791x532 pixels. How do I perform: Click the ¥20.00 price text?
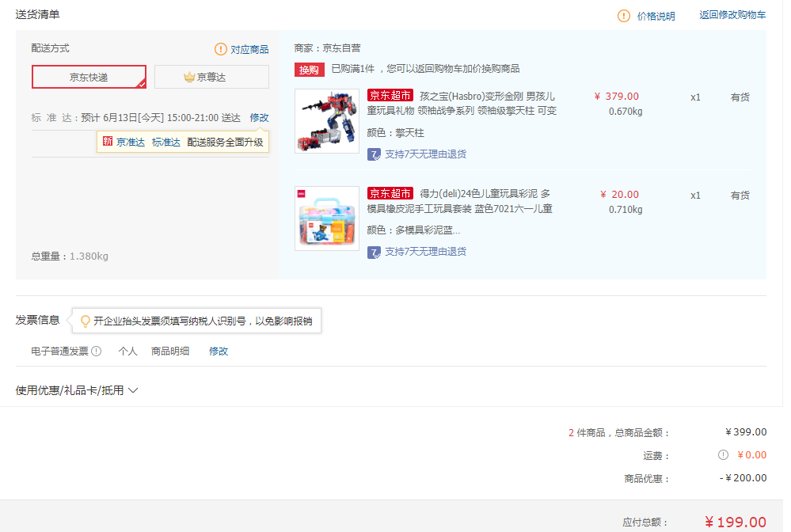619,195
